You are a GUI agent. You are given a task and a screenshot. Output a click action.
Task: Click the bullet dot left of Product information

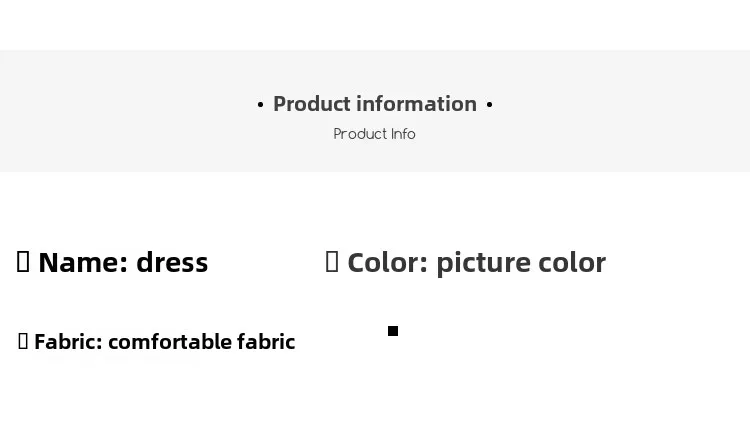260,104
